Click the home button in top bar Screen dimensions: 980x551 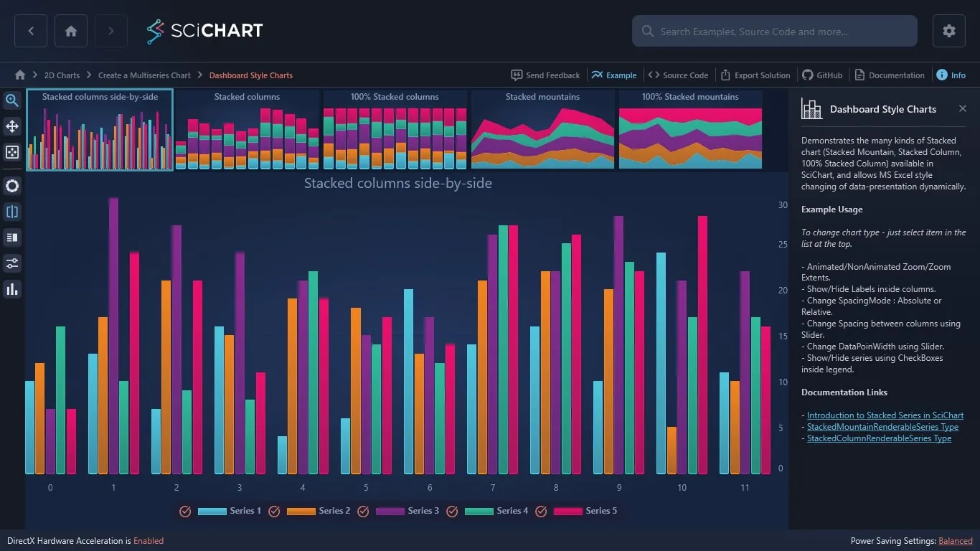pyautogui.click(x=70, y=31)
